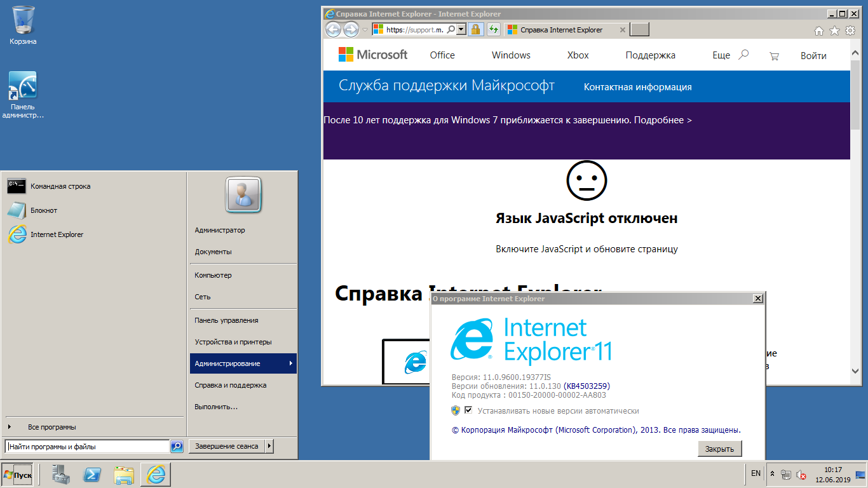Image resolution: width=868 pixels, height=488 pixels.
Task: Open Компьютер from the Start menu
Action: click(x=243, y=275)
